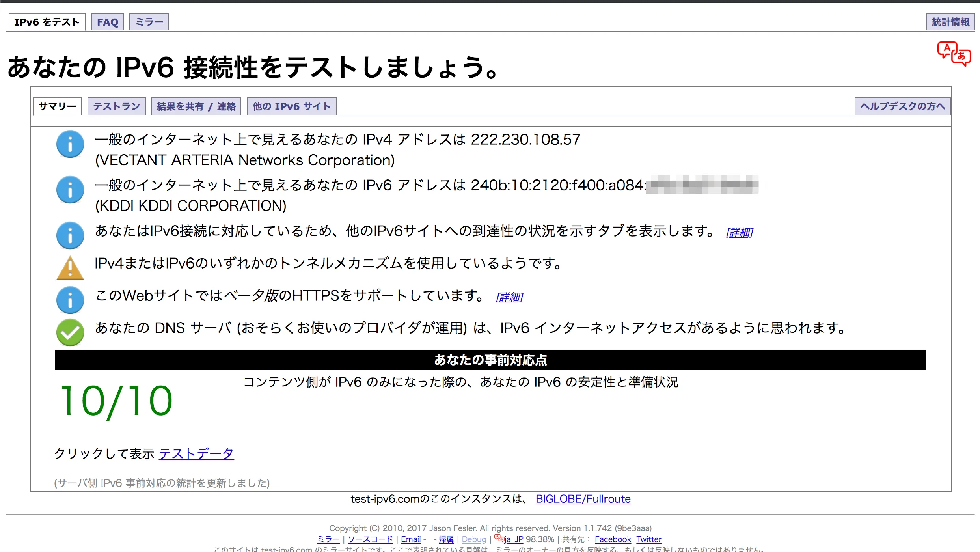Open the FAQ tab
980x552 pixels.
pos(108,22)
